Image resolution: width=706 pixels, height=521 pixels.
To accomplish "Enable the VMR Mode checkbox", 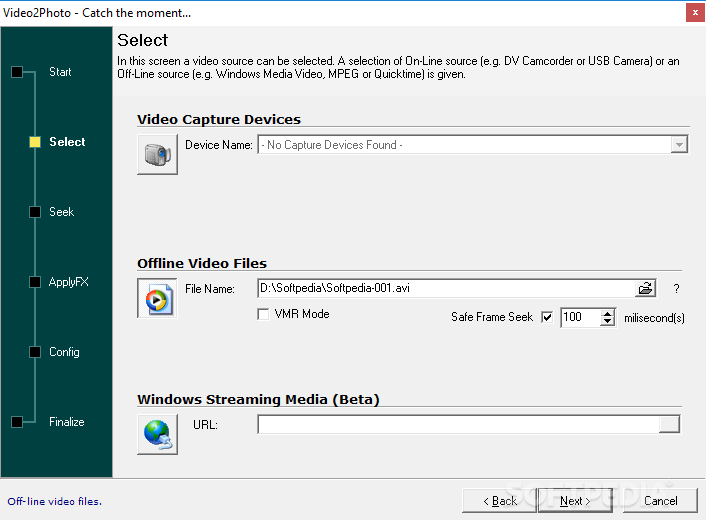I will point(263,314).
